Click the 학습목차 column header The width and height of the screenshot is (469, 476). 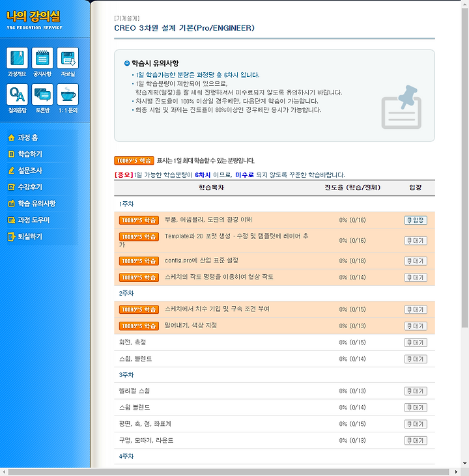[x=211, y=188]
